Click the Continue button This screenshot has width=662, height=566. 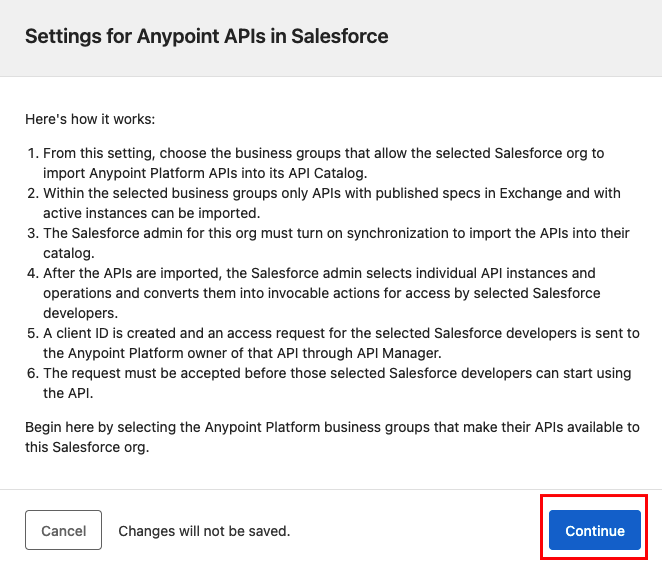pyautogui.click(x=595, y=531)
